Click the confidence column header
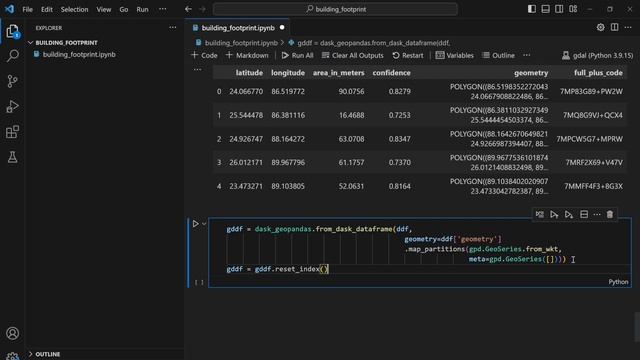 click(x=391, y=73)
